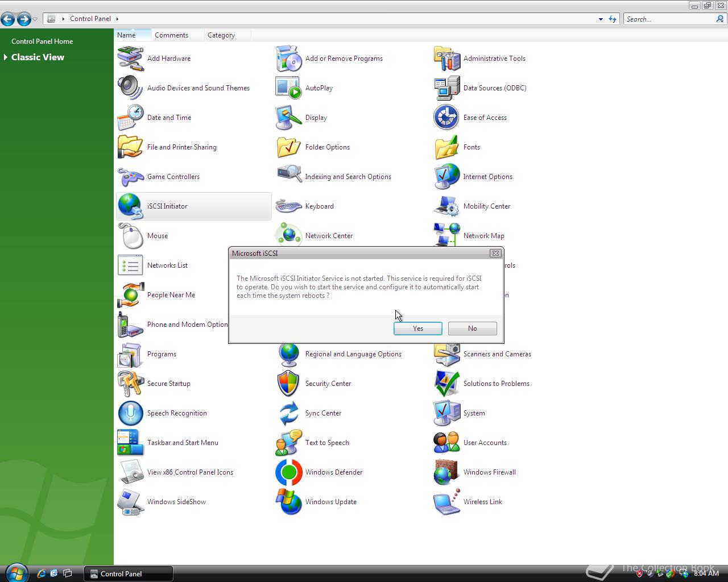
Task: Open File and Printer Sharing icon
Action: tap(131, 147)
